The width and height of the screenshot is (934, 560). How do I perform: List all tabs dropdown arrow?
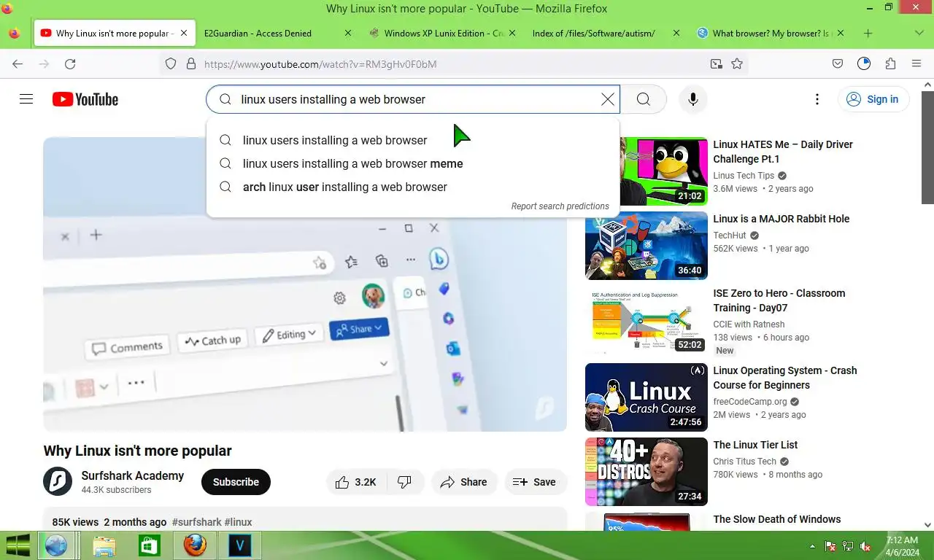point(919,33)
